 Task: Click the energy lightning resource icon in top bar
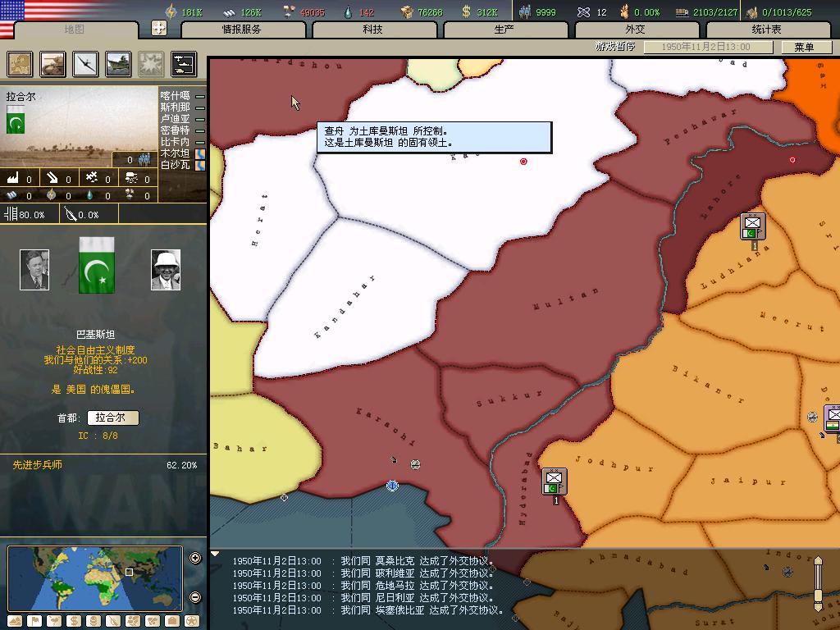point(171,11)
